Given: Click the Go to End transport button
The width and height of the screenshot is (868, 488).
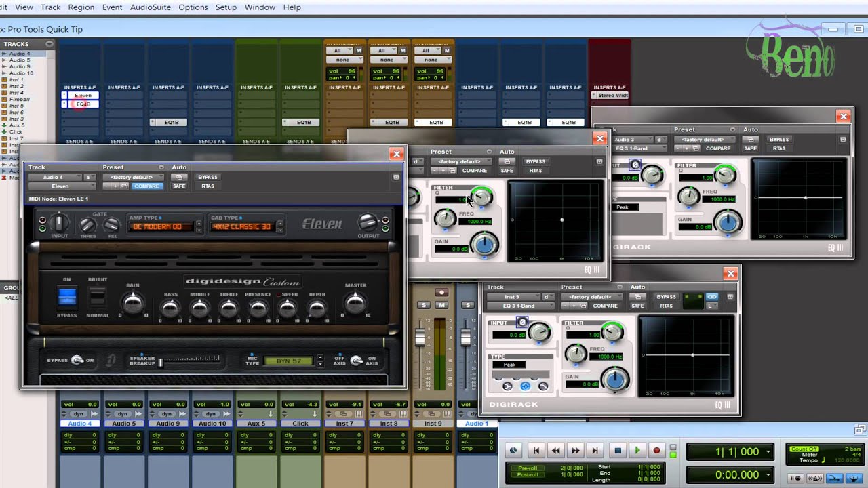Looking at the screenshot, I should 595,450.
